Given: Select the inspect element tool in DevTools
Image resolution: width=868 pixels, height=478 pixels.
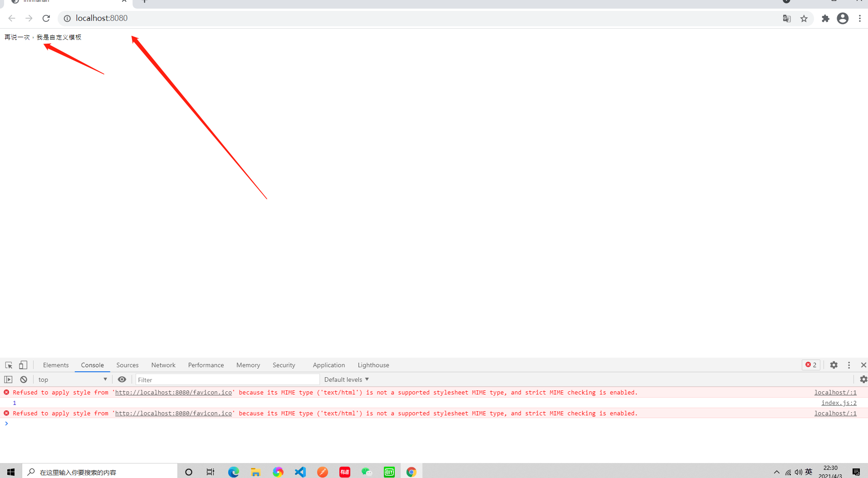Looking at the screenshot, I should 8,365.
